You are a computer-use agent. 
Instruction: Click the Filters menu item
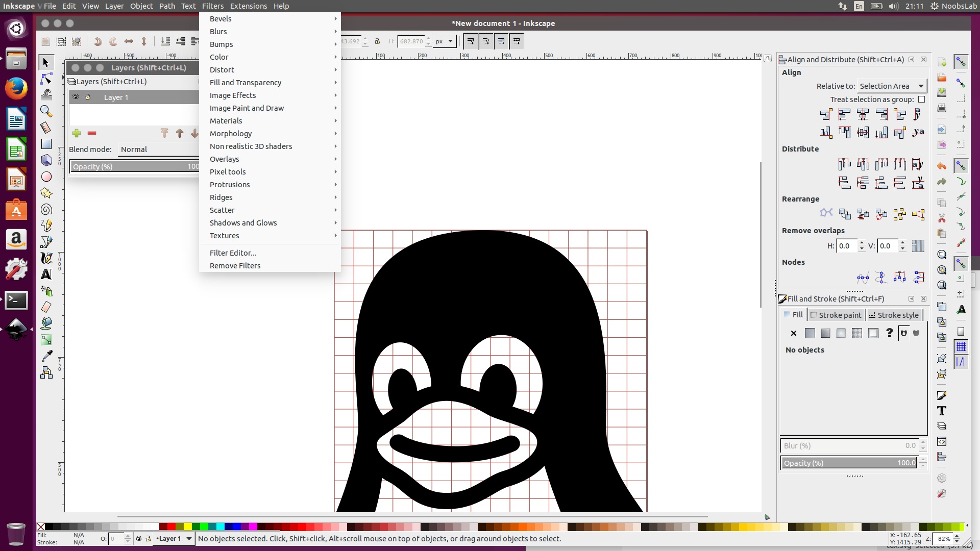coord(212,6)
